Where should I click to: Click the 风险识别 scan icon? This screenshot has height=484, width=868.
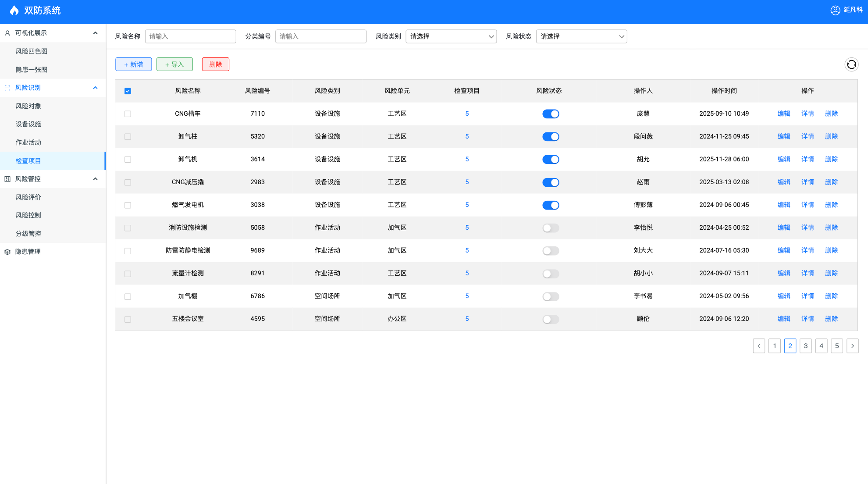click(x=7, y=88)
